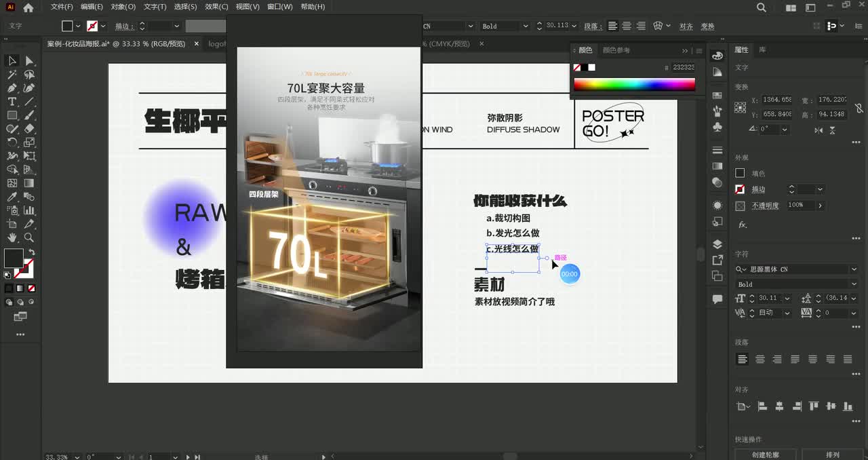The width and height of the screenshot is (868, 460).
Task: Set fill to None in toolbar
Action: [31, 288]
